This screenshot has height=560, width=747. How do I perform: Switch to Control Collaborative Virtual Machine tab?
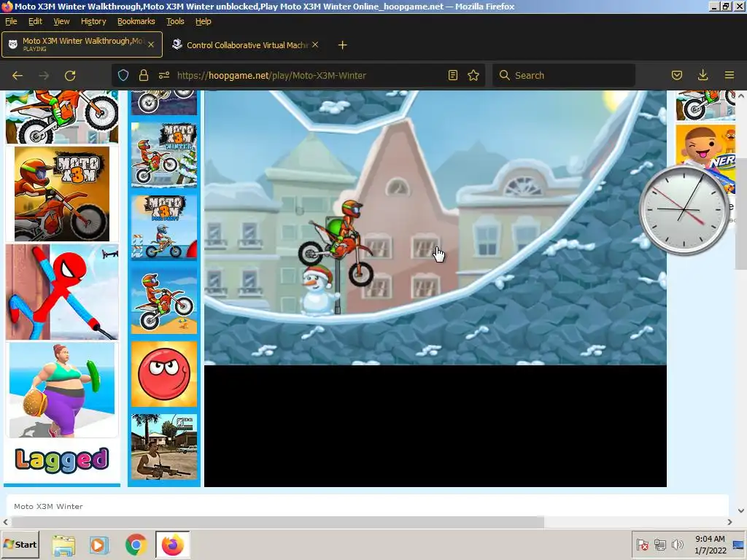click(x=245, y=44)
